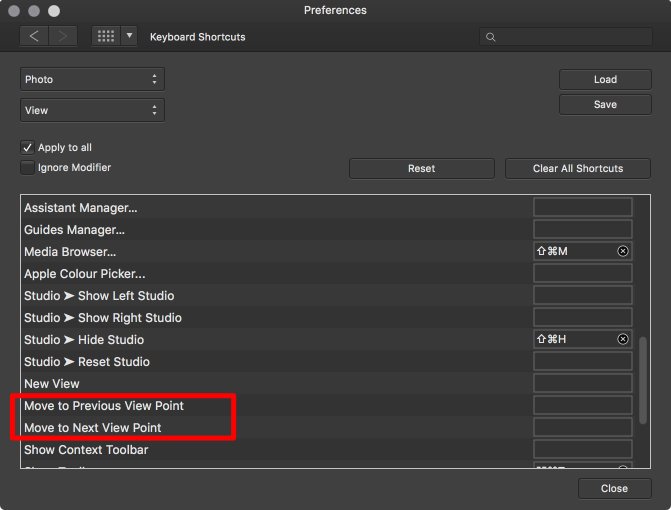Image resolution: width=671 pixels, height=510 pixels.
Task: Click the back navigation arrow
Action: point(35,37)
